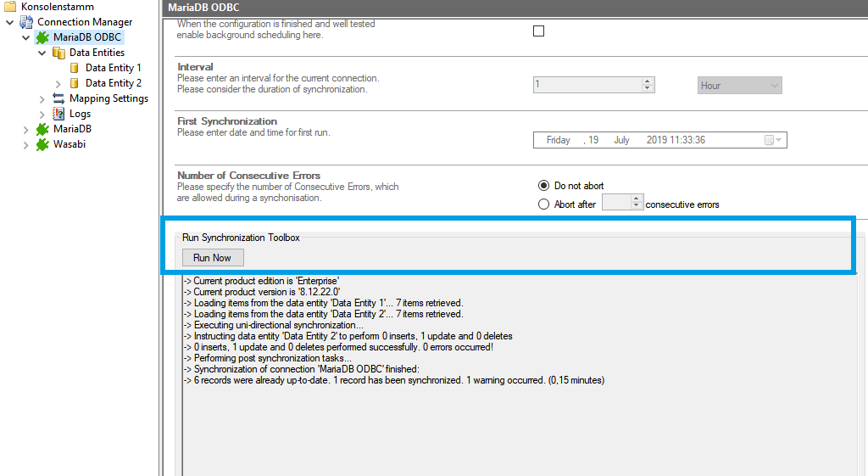Select the Data Entity 1 database icon
Screen dimensions: 868x476
pos(75,68)
